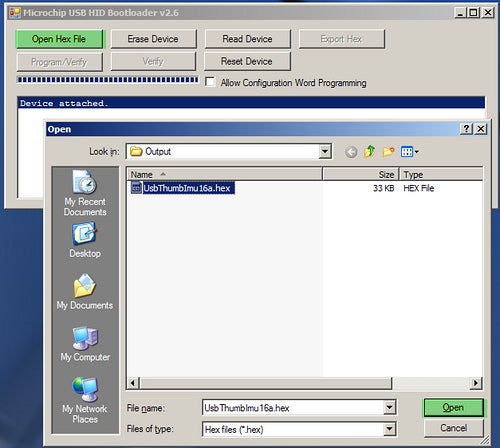Close the Microchip USB HID Bootloader window
The height and width of the screenshot is (448, 500).
click(488, 13)
